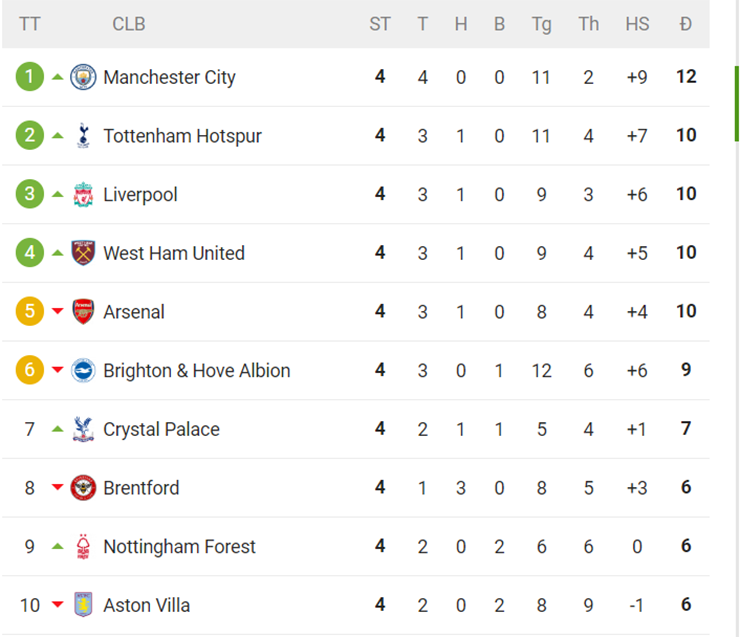Click the West Ham United crest
The height and width of the screenshot is (637, 740).
coord(83,253)
